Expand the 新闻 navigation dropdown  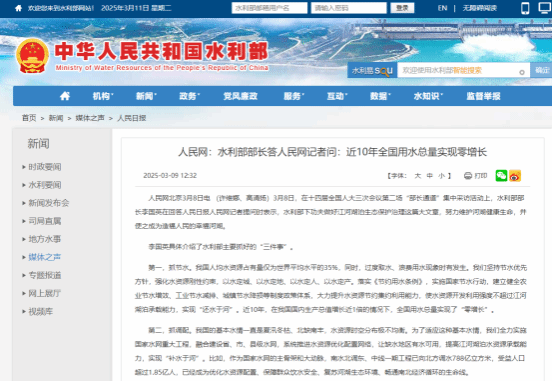pyautogui.click(x=146, y=96)
